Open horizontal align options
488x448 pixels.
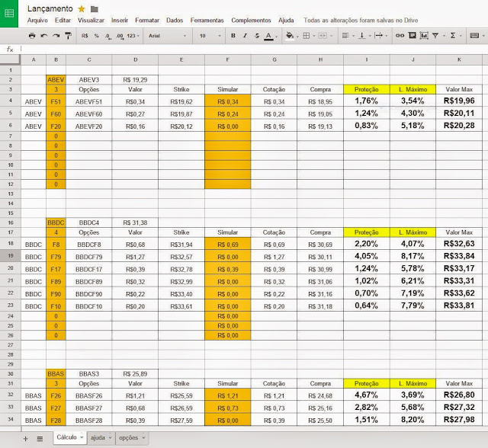(345, 36)
